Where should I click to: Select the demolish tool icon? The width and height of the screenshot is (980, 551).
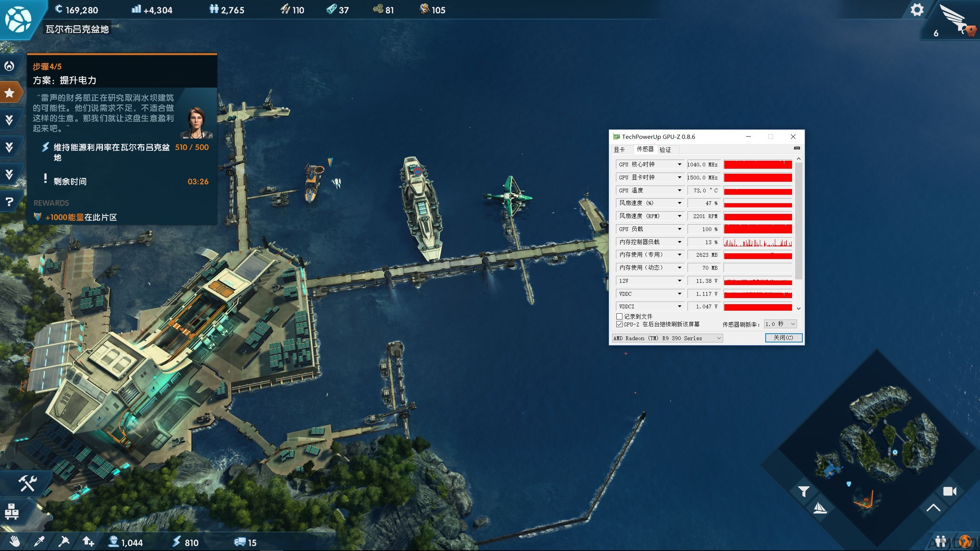click(64, 542)
